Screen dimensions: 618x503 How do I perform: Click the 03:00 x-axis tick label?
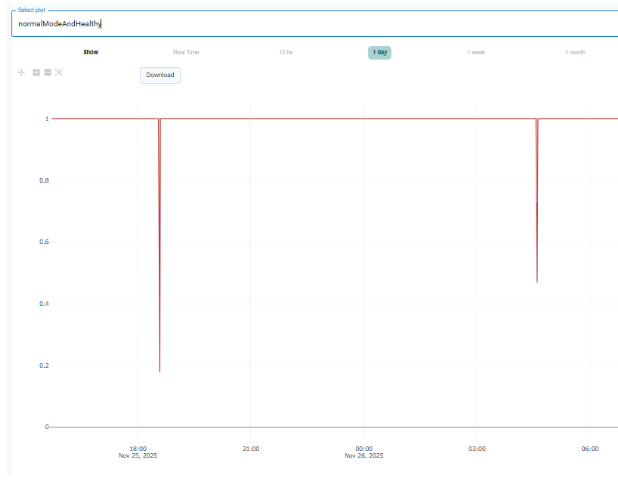pos(477,448)
